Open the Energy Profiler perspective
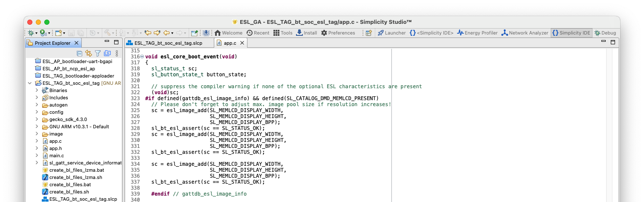 pos(477,33)
